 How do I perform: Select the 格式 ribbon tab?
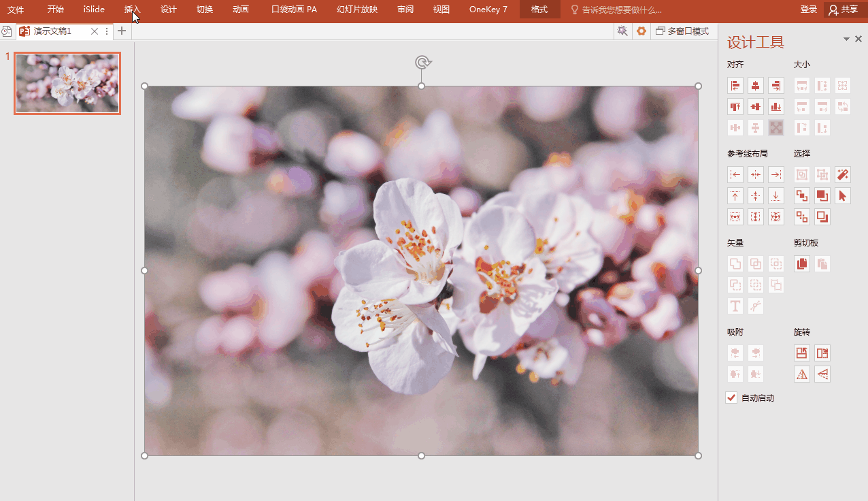coord(539,10)
